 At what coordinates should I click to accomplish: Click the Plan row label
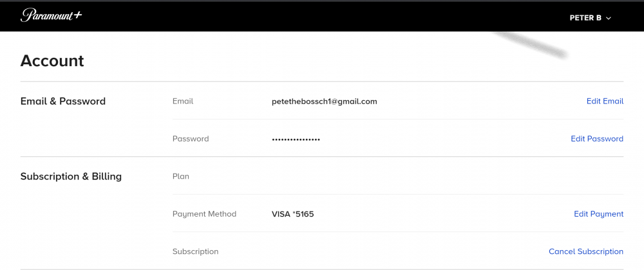[x=181, y=176]
